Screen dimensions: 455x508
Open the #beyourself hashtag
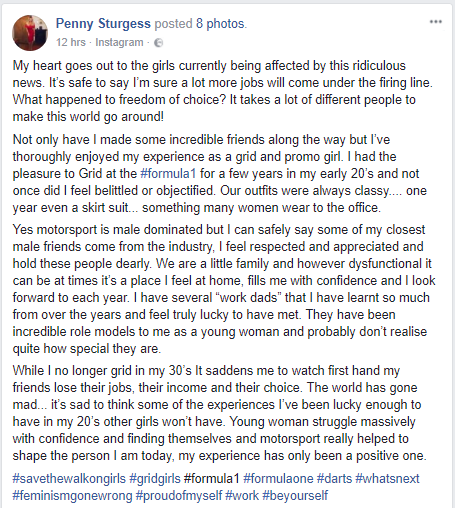pos(295,496)
